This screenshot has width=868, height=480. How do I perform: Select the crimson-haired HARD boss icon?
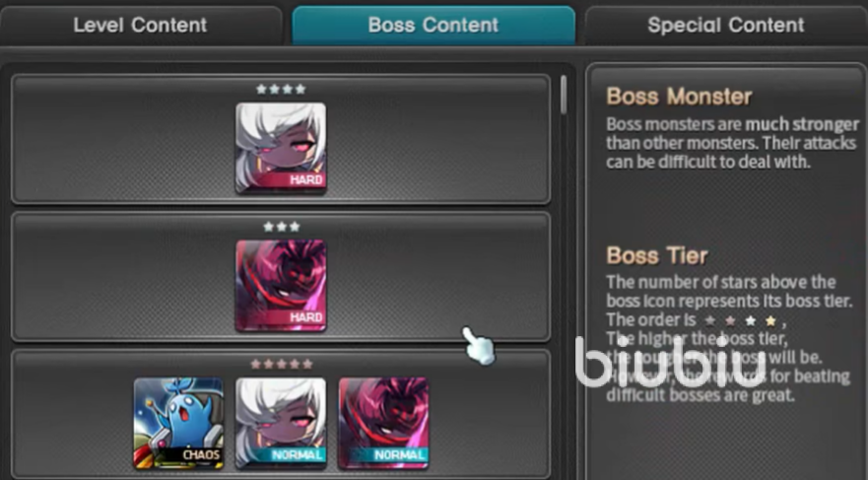coord(281,285)
